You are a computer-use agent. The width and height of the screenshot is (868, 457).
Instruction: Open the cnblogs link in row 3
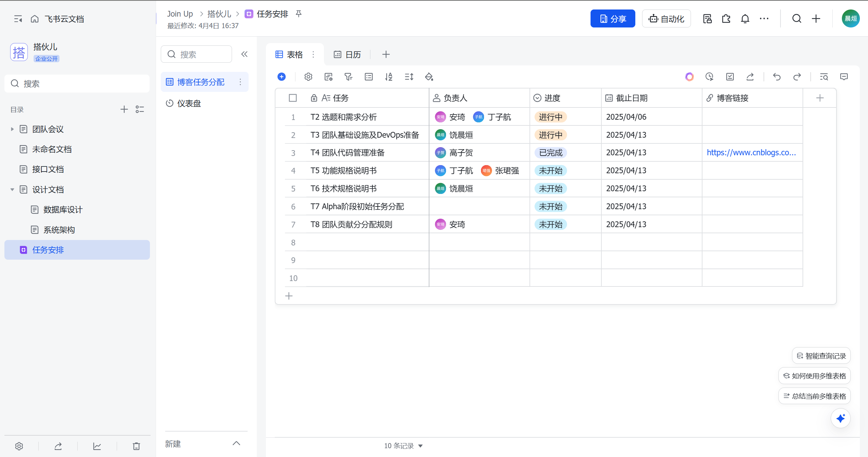(x=751, y=153)
